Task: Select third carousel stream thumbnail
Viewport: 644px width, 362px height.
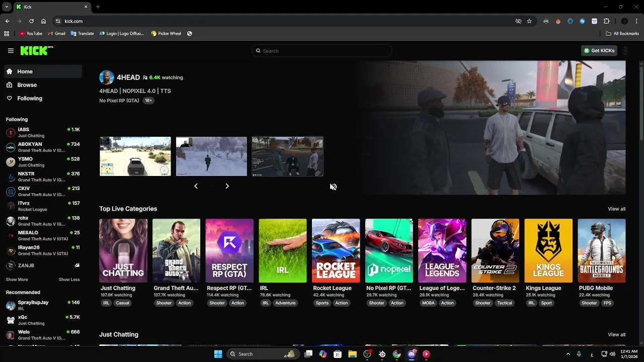Action: click(x=288, y=156)
